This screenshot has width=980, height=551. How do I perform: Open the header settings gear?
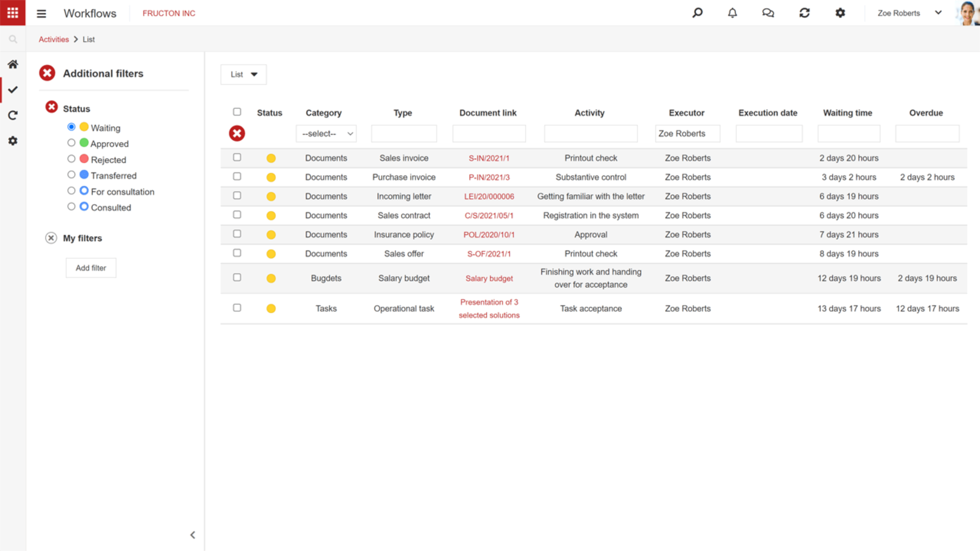840,13
